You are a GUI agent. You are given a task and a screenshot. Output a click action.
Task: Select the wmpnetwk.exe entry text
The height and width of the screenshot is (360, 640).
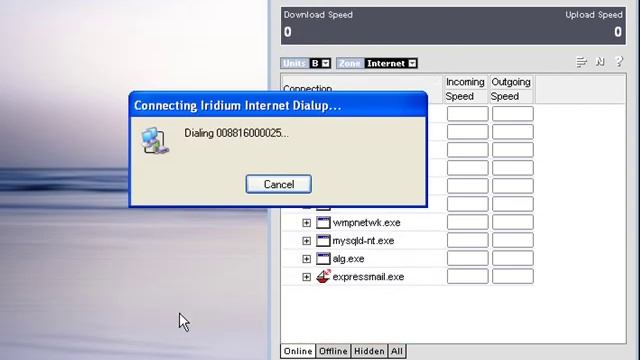pos(367,223)
